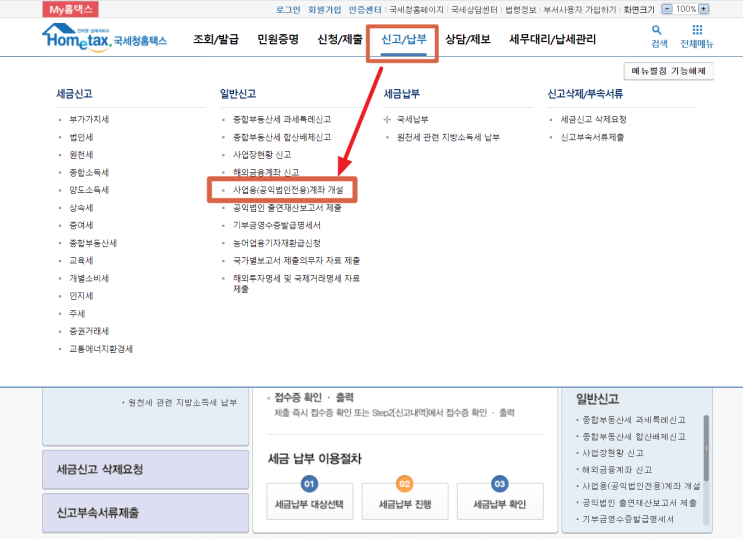Select 원천세 under 세금신고
The image size is (743, 539).
(x=82, y=155)
